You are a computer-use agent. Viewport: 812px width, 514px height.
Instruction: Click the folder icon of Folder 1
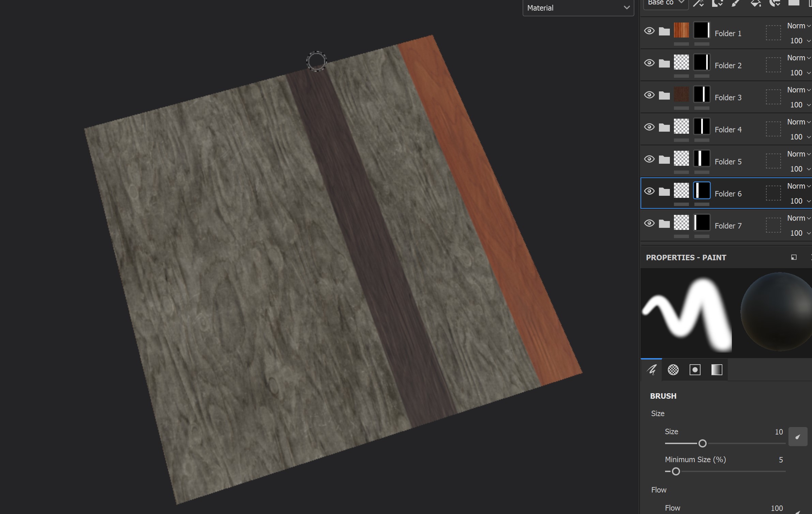click(664, 31)
